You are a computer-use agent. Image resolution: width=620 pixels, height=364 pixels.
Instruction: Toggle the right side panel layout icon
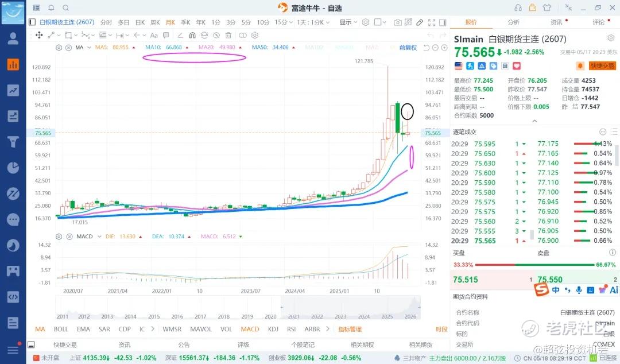tap(443, 22)
